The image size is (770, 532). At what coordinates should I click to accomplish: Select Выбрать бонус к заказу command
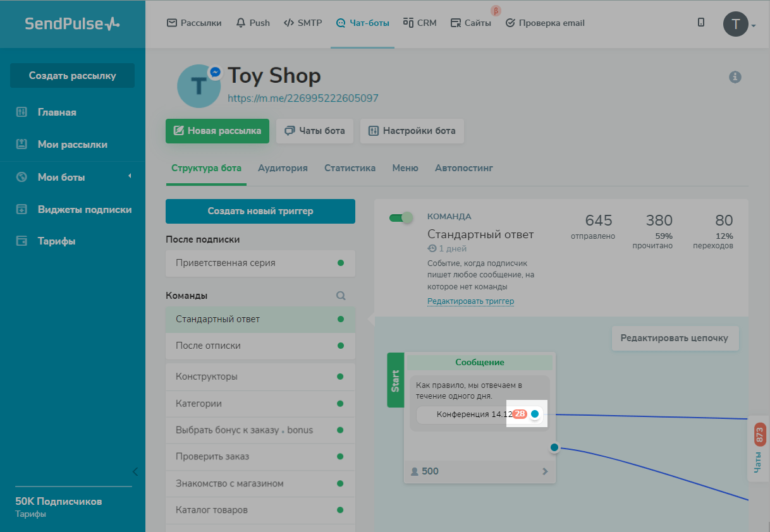pos(260,430)
